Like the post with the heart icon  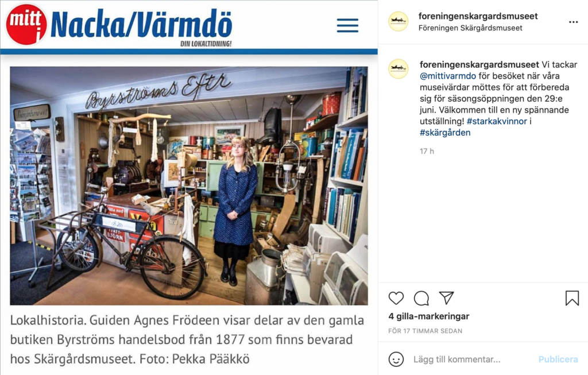click(396, 298)
